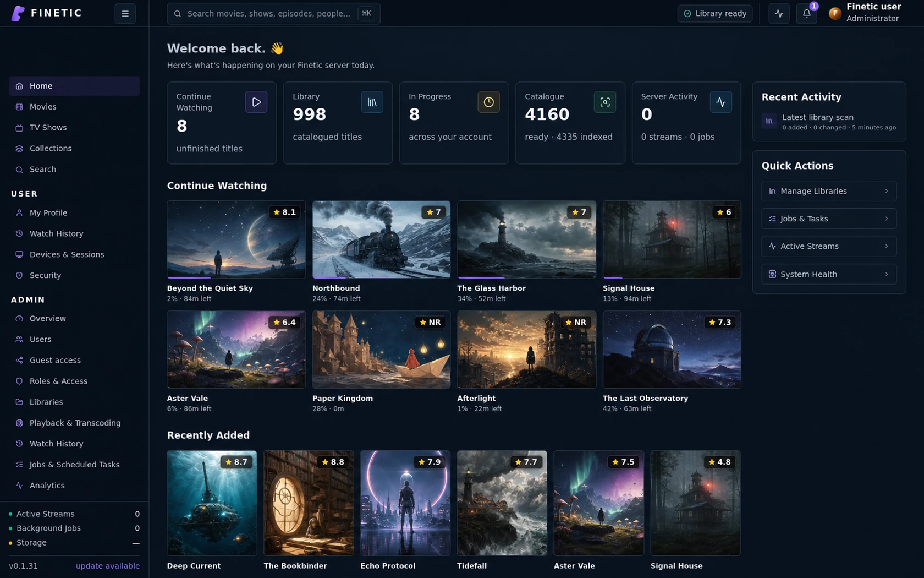This screenshot has height=578, width=924.
Task: Click the Active Streams status row in sidebar footer
Action: (x=74, y=514)
